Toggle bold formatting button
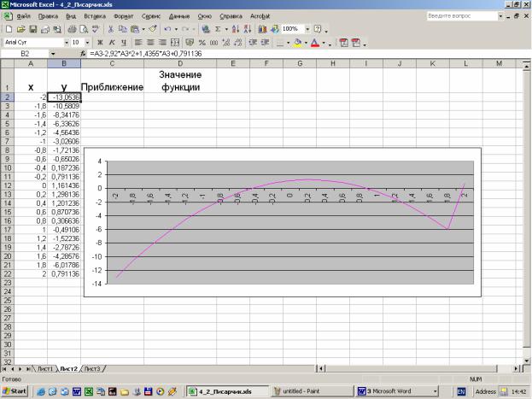Viewport: 532px width, 399px height. tap(100, 42)
